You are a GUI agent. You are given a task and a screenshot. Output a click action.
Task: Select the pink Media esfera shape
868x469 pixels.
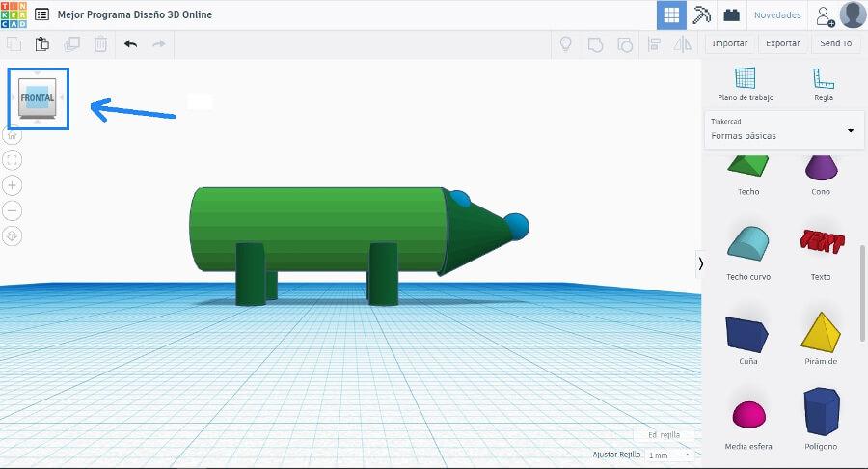pyautogui.click(x=746, y=415)
